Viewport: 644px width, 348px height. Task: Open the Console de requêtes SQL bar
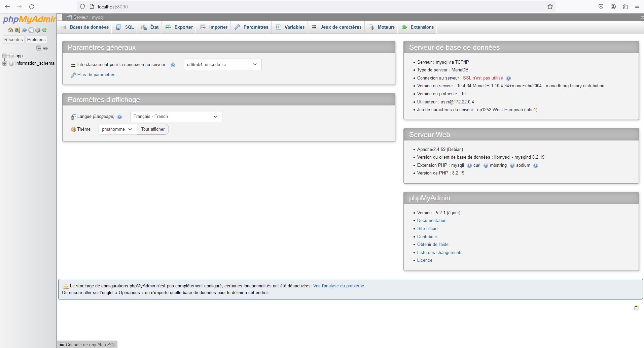click(87, 345)
